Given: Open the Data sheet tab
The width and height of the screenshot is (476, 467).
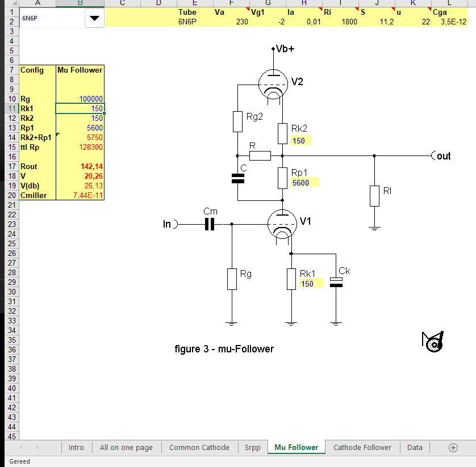Looking at the screenshot, I should tap(415, 447).
